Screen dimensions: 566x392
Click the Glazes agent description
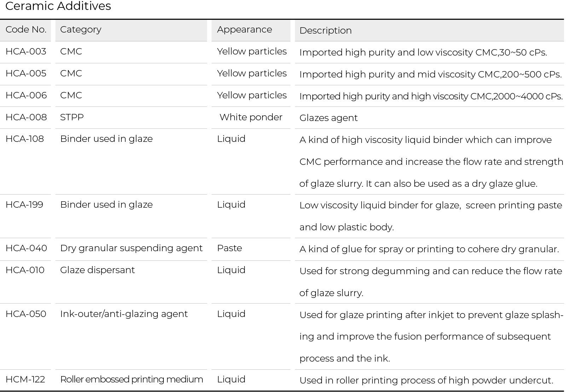point(329,118)
